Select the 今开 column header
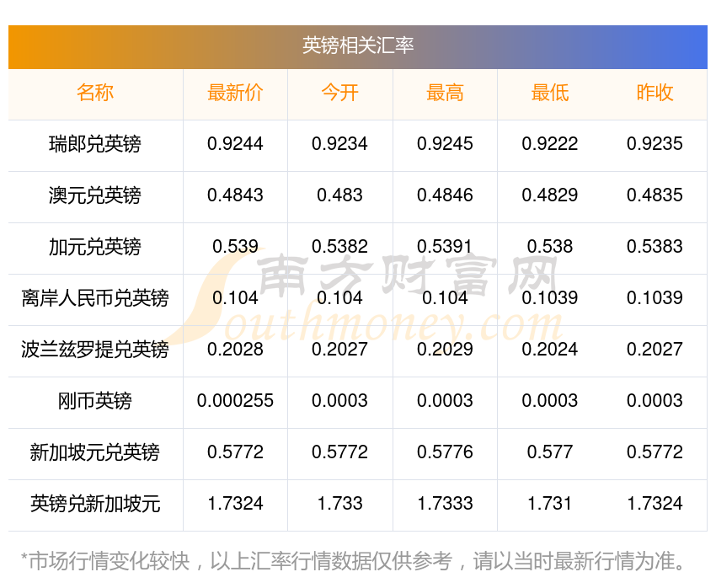Viewport: 716px width, 588px height. pos(339,93)
